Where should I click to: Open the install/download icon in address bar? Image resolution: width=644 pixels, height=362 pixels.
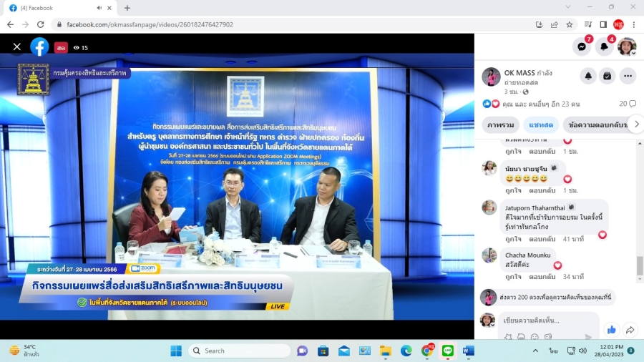click(x=539, y=24)
